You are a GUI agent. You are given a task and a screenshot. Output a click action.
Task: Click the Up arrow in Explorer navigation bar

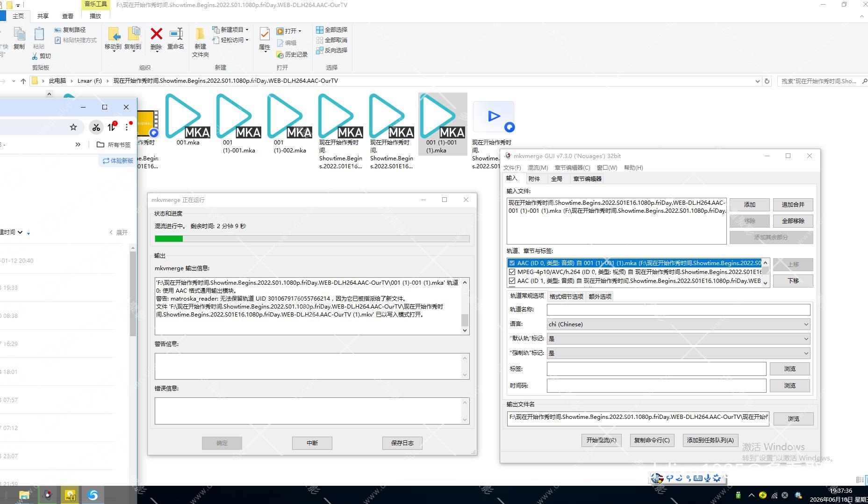23,81
